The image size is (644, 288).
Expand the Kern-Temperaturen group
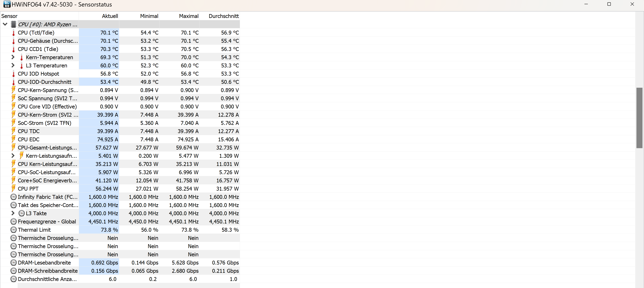tap(13, 57)
